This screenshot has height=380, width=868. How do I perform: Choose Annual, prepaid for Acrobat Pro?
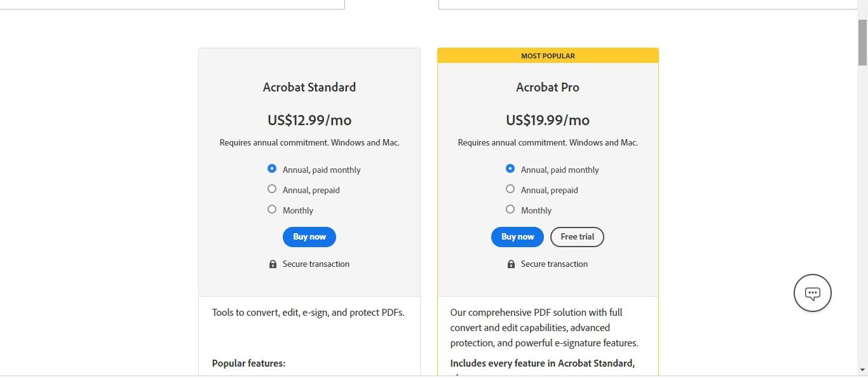(x=510, y=189)
